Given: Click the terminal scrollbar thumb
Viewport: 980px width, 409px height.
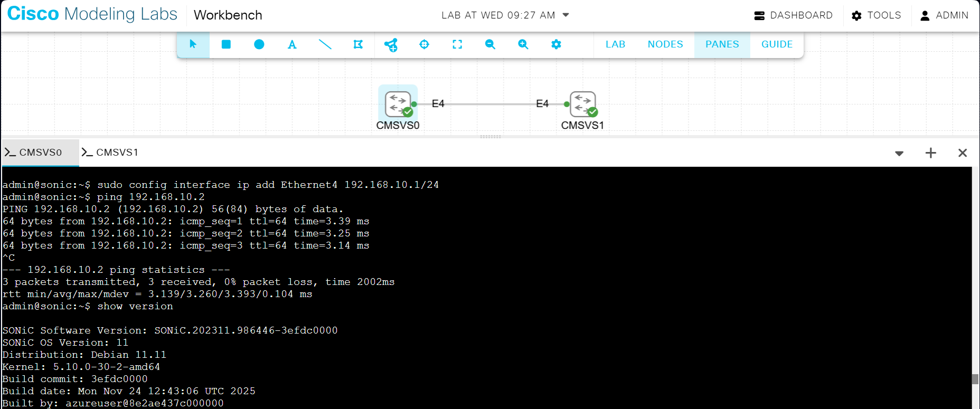Looking at the screenshot, I should (x=975, y=379).
